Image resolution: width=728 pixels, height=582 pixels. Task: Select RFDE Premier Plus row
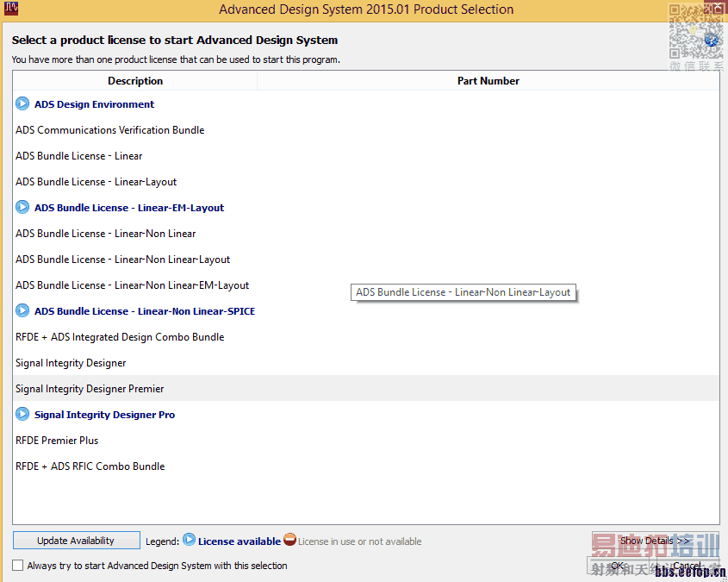[x=366, y=441]
